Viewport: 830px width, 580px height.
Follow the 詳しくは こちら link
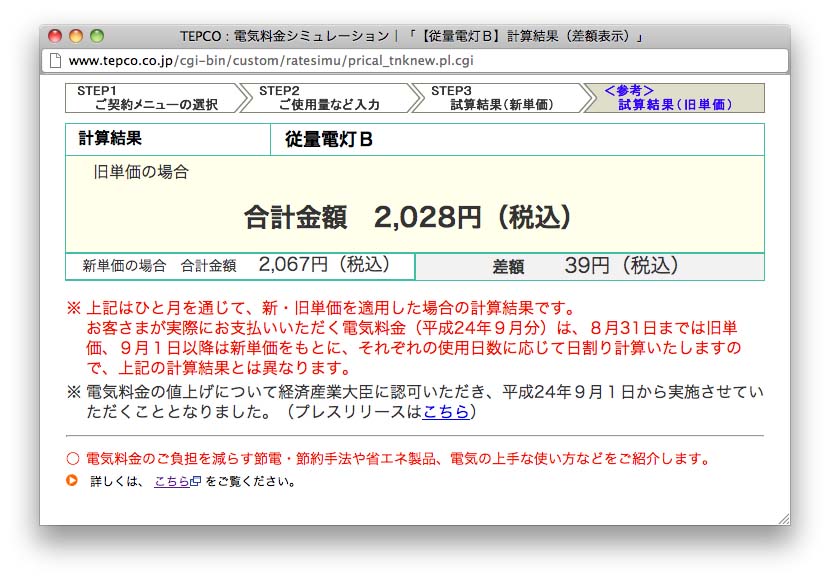click(x=171, y=481)
